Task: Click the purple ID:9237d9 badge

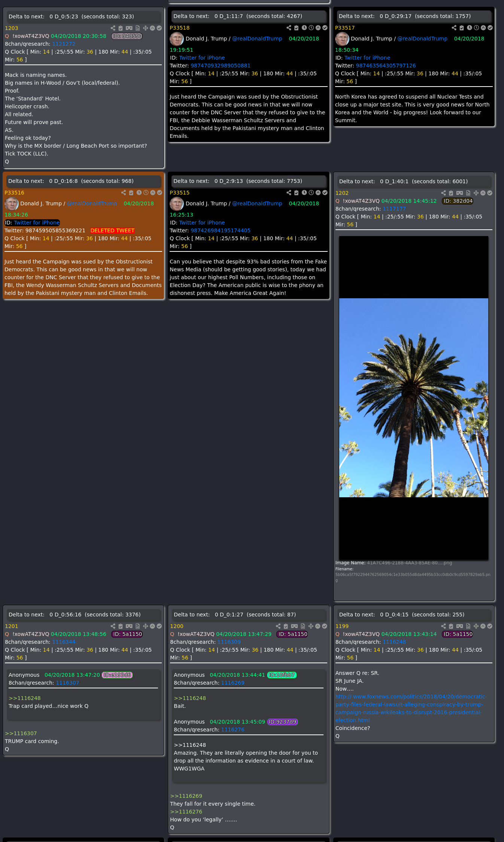Action: pyautogui.click(x=283, y=722)
